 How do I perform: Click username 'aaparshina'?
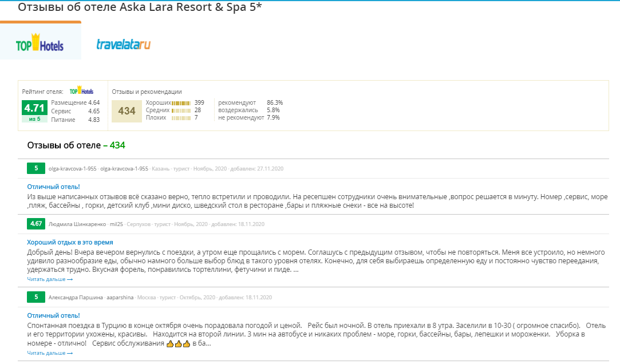click(x=120, y=298)
